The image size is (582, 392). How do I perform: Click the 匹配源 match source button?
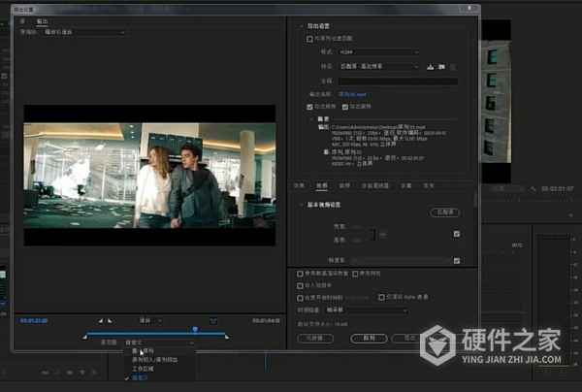(x=443, y=212)
